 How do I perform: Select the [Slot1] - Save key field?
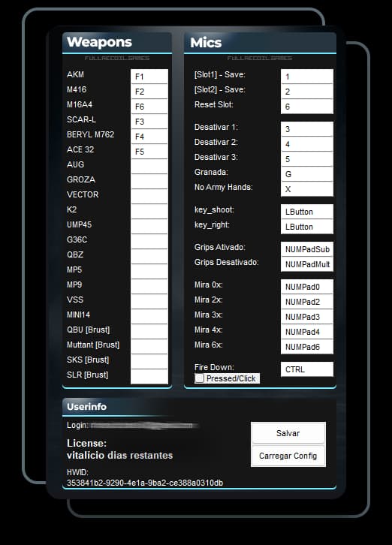307,77
